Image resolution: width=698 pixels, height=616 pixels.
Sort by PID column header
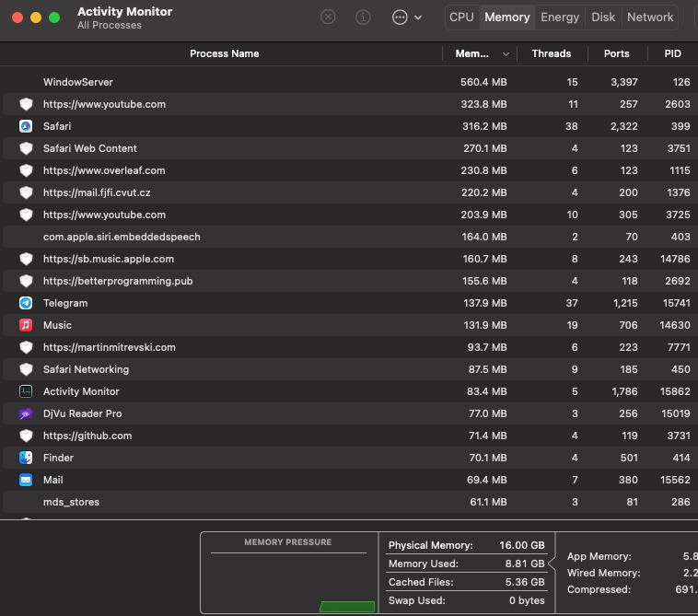(672, 53)
